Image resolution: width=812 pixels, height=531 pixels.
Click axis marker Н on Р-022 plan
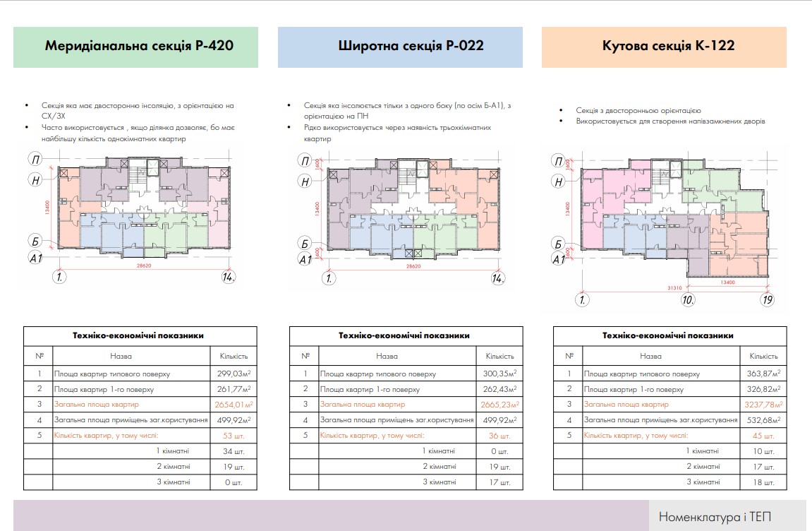click(305, 182)
